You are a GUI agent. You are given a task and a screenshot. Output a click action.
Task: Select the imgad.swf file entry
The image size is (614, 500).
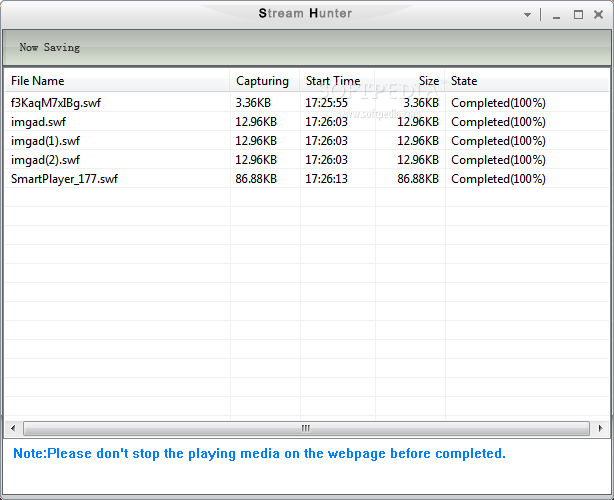coord(38,122)
